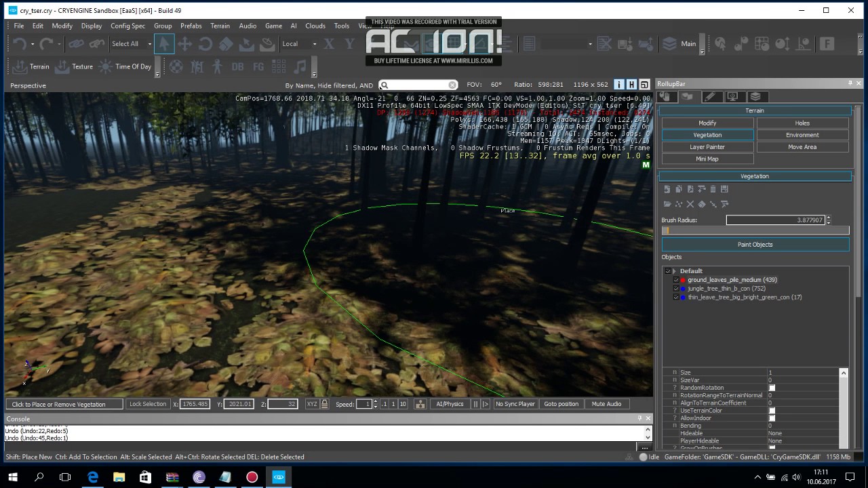Click Add Vegetation Object icon
The height and width of the screenshot is (488, 868).
coord(667,189)
